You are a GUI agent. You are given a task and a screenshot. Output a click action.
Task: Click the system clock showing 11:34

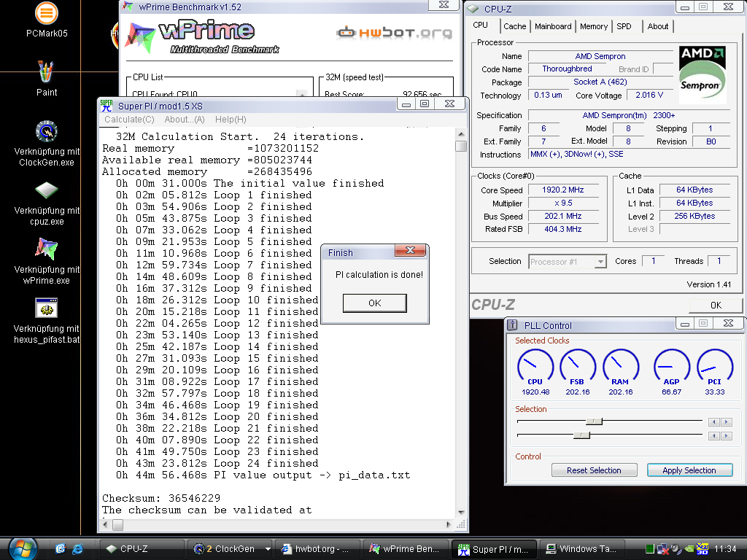pos(725,549)
